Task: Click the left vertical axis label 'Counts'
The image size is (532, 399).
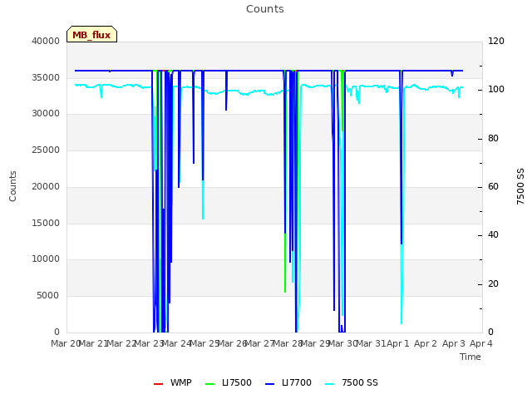Action: tap(12, 186)
